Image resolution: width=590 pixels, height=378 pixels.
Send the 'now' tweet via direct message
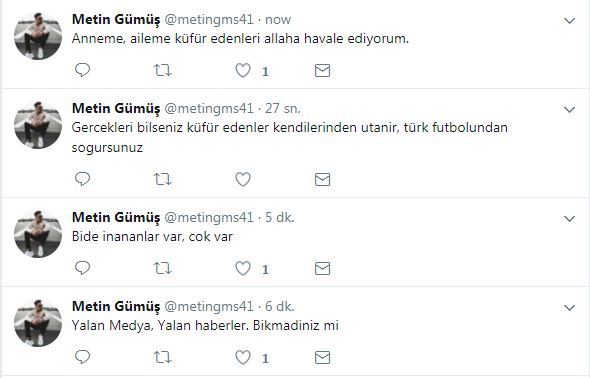point(322,70)
